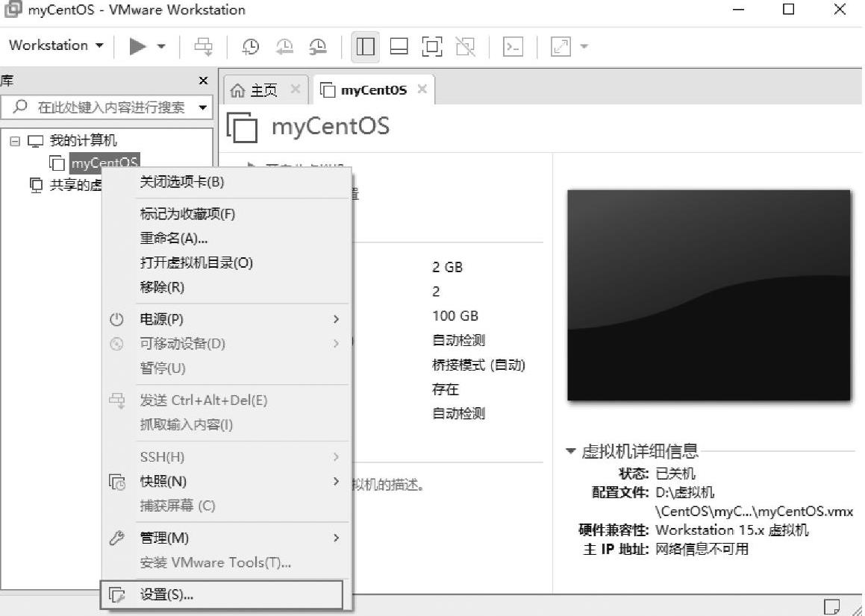Image resolution: width=865 pixels, height=616 pixels.
Task: Click the 存在 device value
Action: [x=446, y=389]
